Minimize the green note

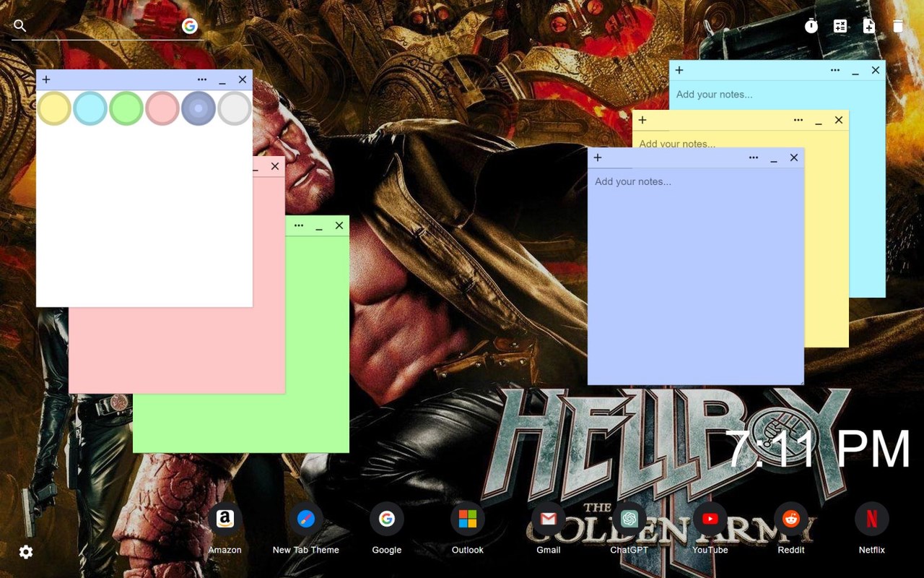pos(319,227)
